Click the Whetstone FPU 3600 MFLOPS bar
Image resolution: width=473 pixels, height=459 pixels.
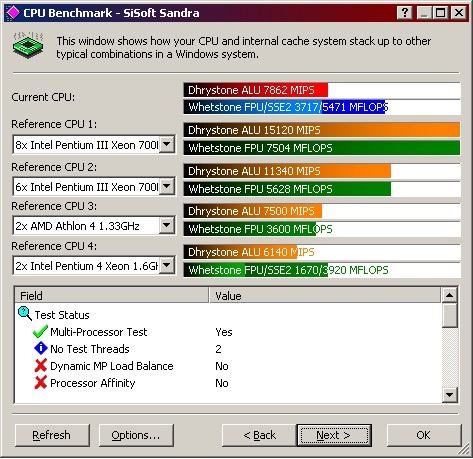322,229
